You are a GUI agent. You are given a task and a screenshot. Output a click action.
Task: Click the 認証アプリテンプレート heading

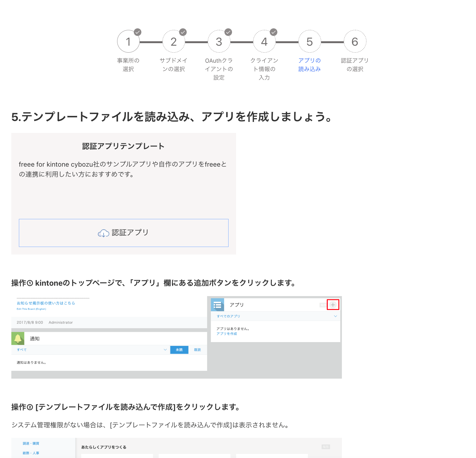[123, 146]
